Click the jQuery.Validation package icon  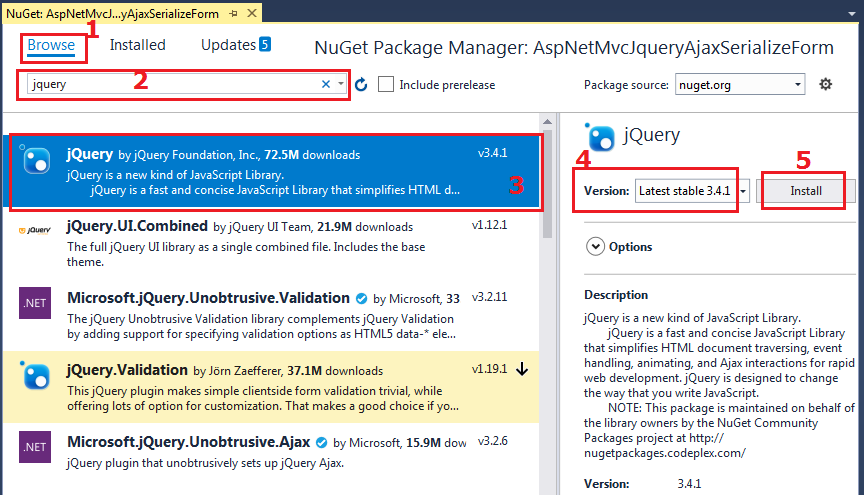[x=36, y=375]
